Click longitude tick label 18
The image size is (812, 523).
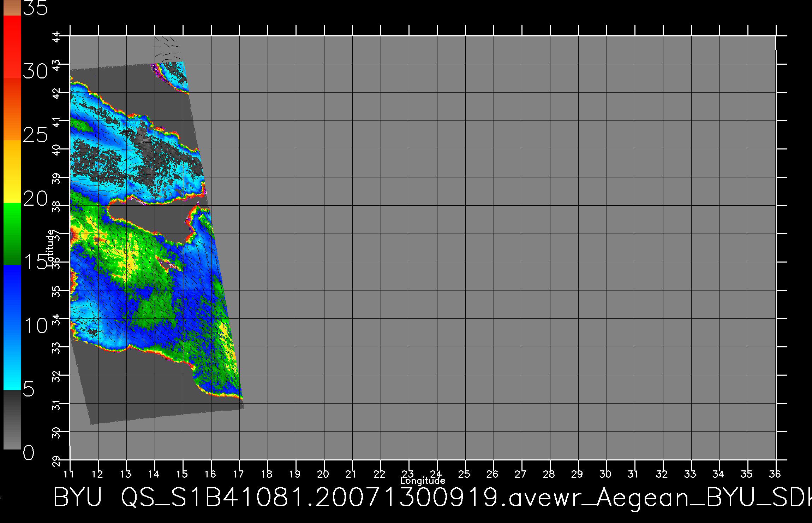[x=267, y=474]
